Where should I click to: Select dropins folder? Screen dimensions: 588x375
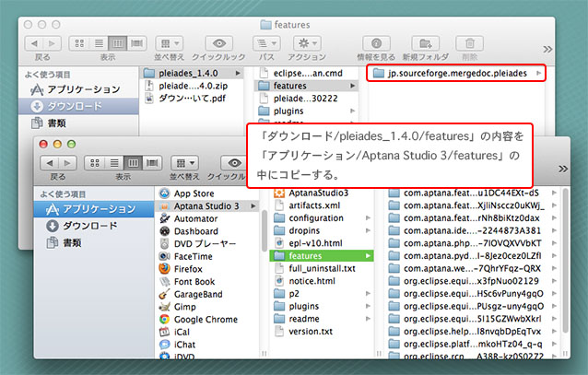322,230
